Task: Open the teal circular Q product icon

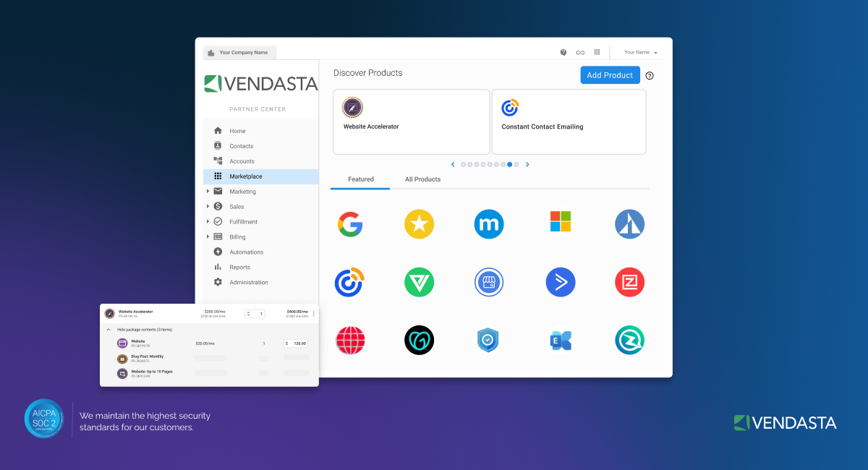Action: (x=629, y=340)
